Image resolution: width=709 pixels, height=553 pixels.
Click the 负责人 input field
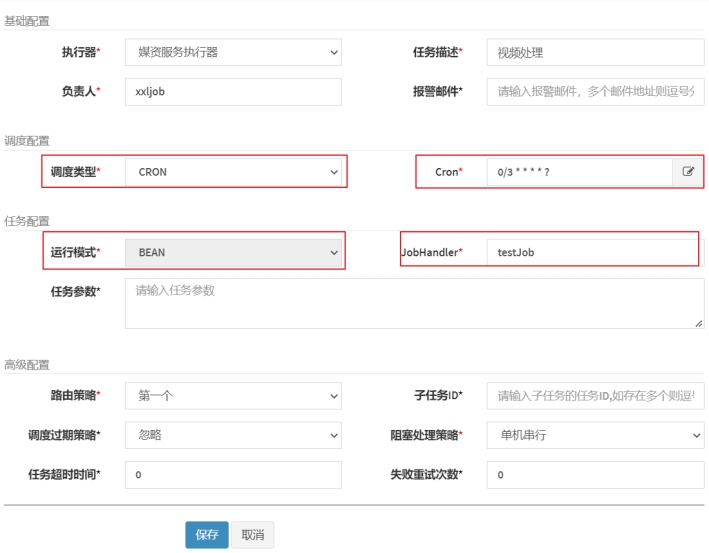pyautogui.click(x=233, y=92)
